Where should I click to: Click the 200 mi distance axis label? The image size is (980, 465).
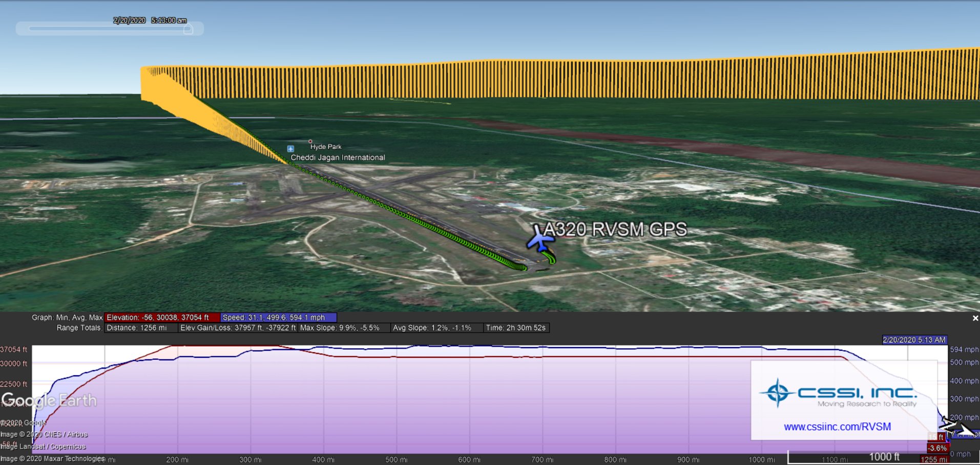(177, 459)
